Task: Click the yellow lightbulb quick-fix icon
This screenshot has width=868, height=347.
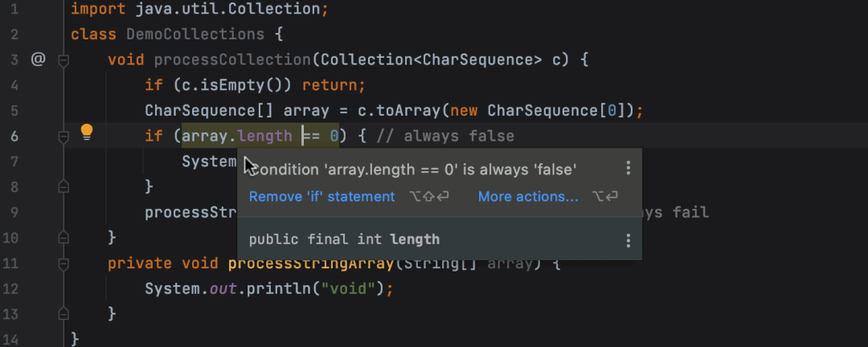Action: coord(87,133)
